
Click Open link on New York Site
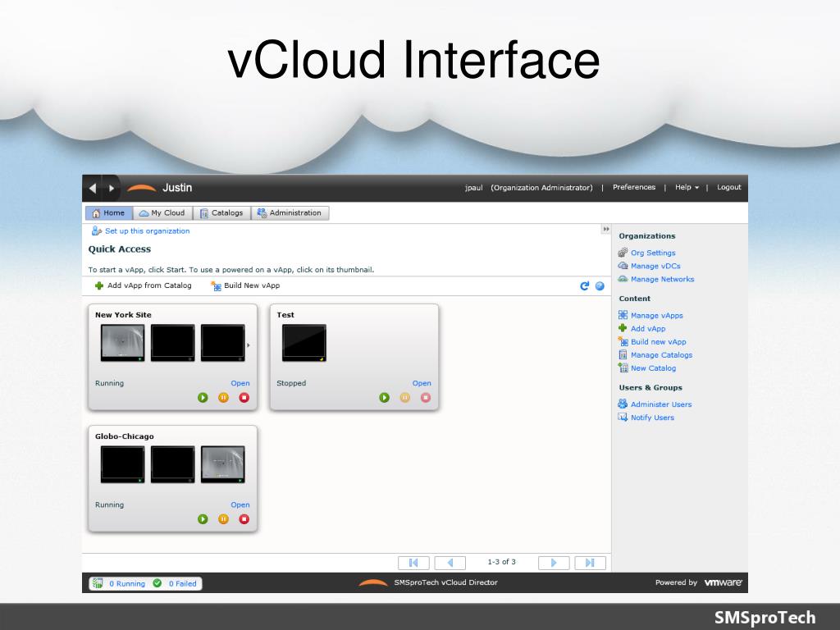coord(240,383)
